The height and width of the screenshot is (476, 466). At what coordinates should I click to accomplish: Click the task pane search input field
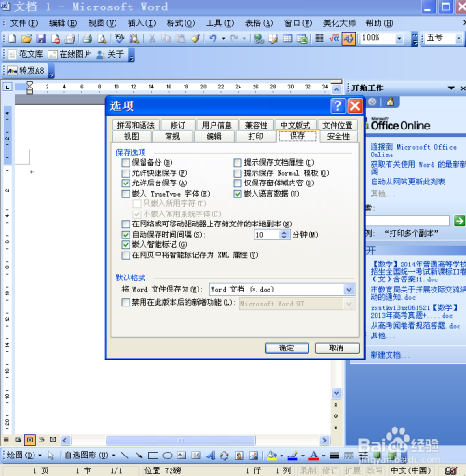click(x=407, y=221)
